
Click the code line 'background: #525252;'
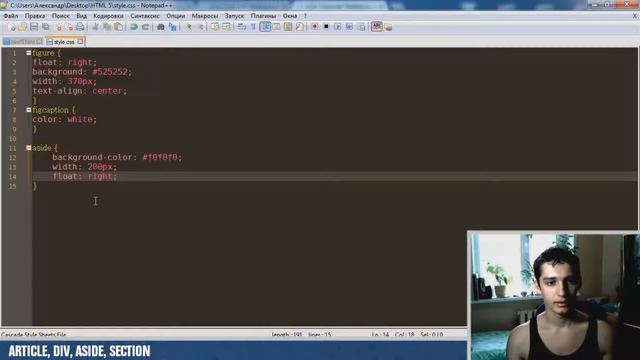82,72
